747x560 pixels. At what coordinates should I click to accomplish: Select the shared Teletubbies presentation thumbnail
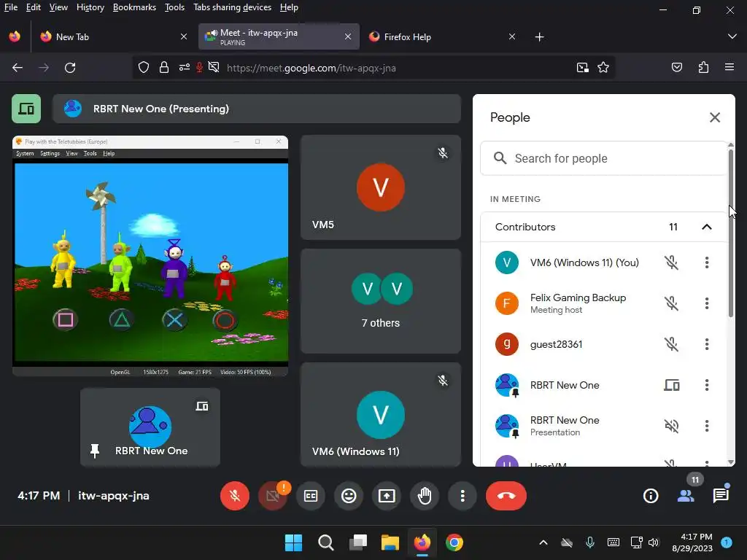click(150, 256)
